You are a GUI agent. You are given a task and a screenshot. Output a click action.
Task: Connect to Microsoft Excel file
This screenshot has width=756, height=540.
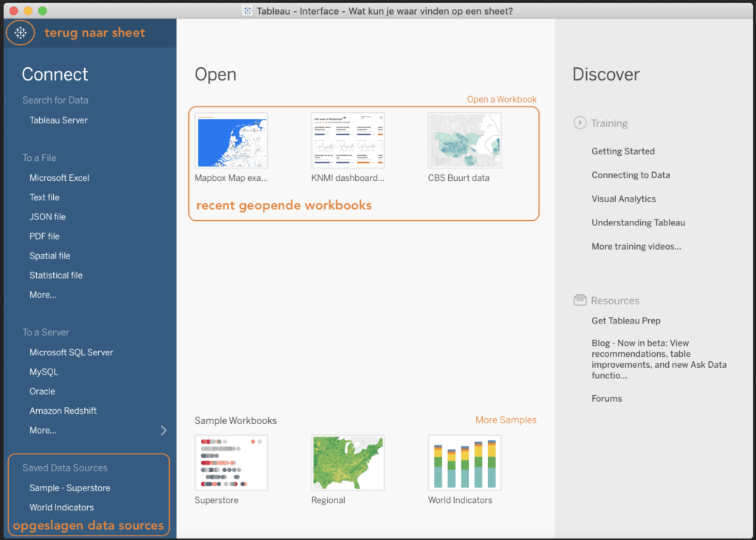59,177
